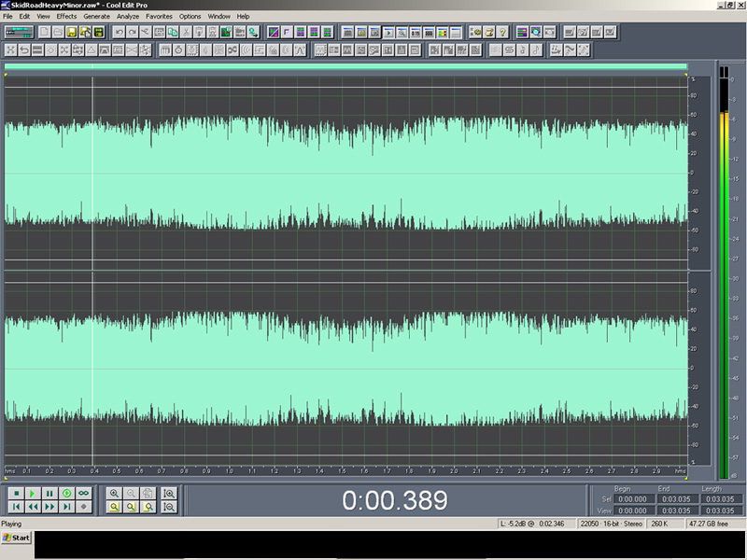Screen dimensions: 747x560
Task: Open the Window menu
Action: click(x=219, y=16)
